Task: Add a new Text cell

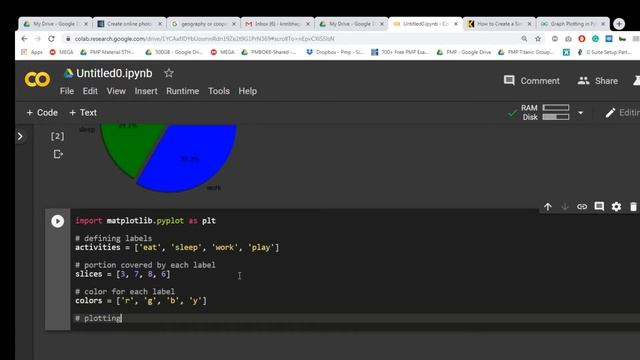Action: [83, 113]
